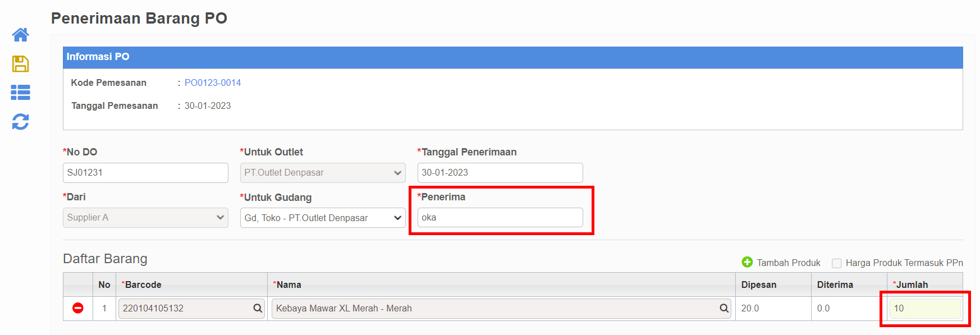This screenshot has height=335, width=980.
Task: Enable Harga Produk Termasuk PPn checkbox
Action: 836,263
